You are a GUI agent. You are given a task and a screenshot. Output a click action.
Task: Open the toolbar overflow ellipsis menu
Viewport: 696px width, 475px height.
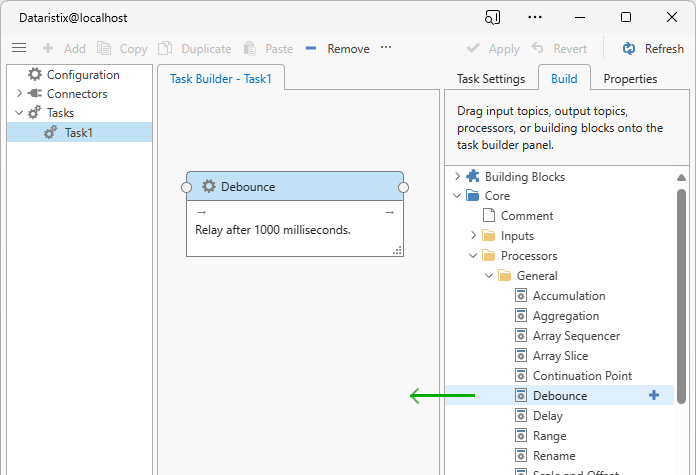[x=386, y=48]
